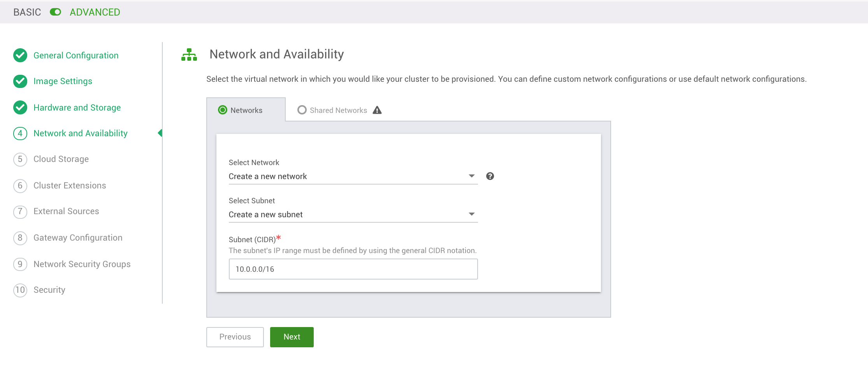
Task: Click the checkmark for Hardware and Storage
Action: click(x=20, y=107)
